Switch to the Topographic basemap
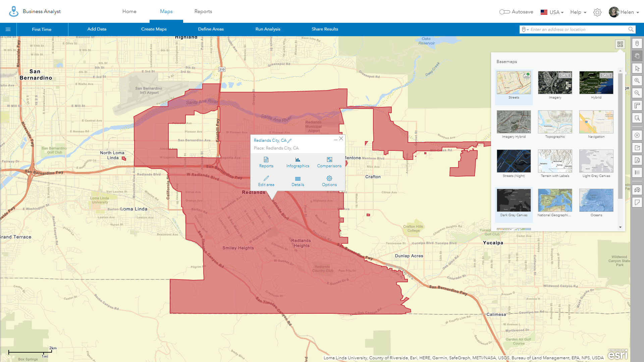644x362 pixels. coord(555,122)
